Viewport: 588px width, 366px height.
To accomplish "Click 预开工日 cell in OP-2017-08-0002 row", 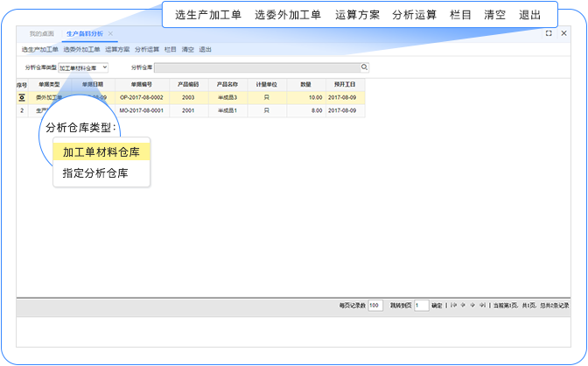I will coord(345,97).
